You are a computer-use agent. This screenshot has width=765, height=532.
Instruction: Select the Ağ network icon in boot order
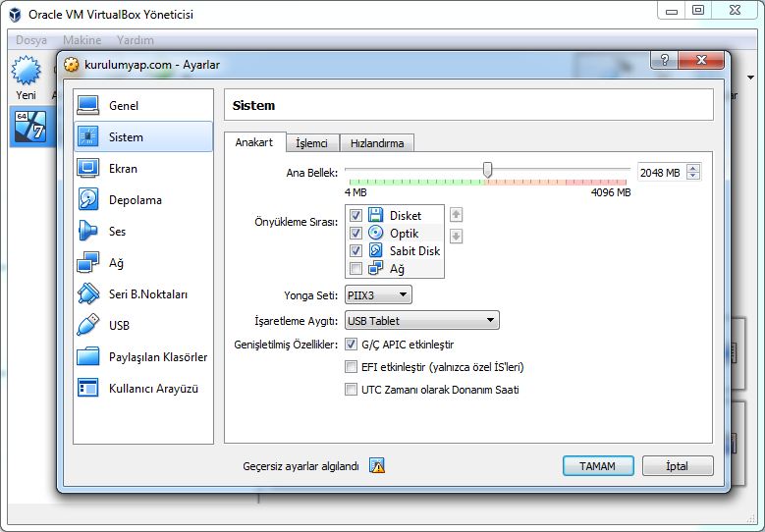pyautogui.click(x=375, y=268)
